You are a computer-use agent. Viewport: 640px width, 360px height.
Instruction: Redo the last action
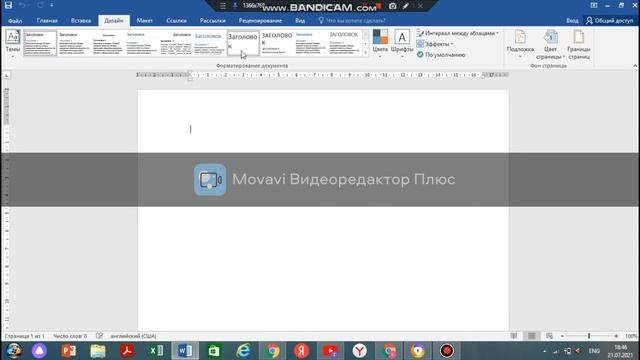(40, 5)
